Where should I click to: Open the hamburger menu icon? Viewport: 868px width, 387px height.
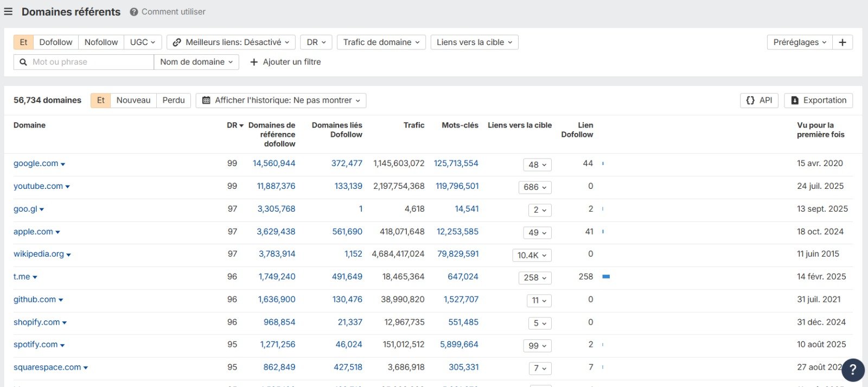[8, 11]
